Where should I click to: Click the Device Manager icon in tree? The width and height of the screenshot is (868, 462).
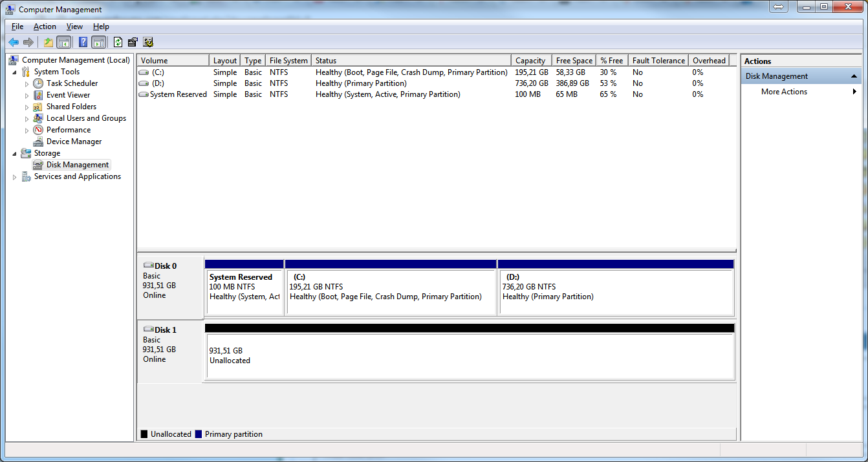(38, 142)
